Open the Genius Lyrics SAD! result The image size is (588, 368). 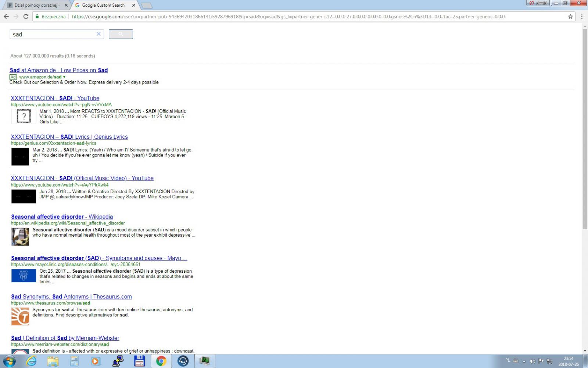click(x=69, y=137)
